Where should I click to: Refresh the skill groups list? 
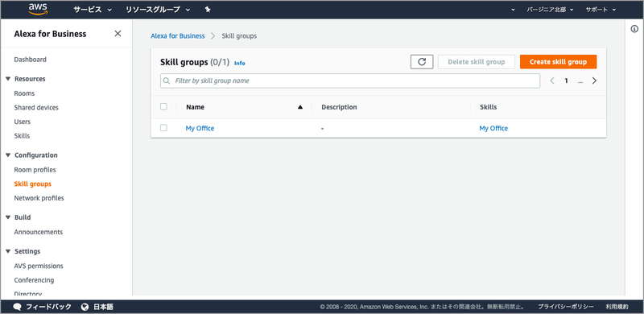(422, 62)
